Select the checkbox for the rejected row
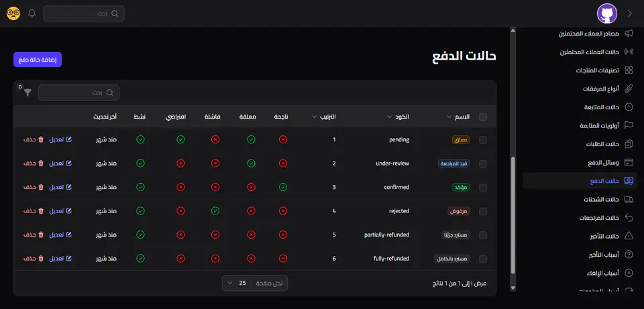Viewport: 644px width, 309px height. 483,211
